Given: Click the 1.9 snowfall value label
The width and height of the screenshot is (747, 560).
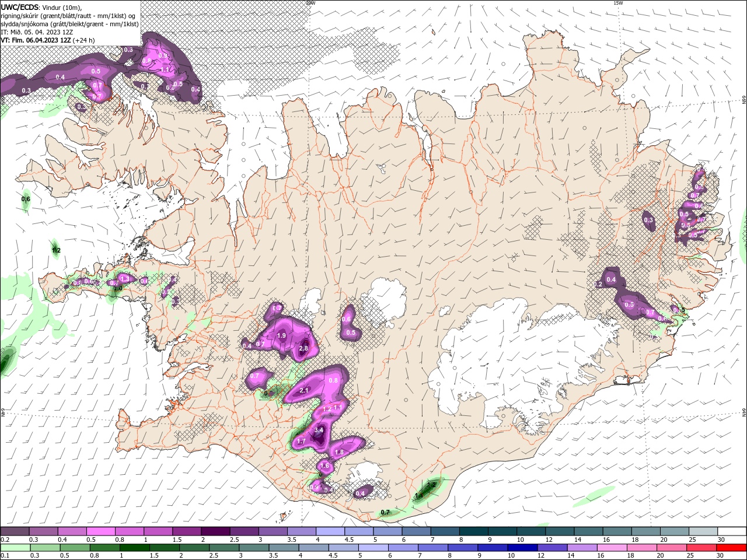Looking at the screenshot, I should (x=281, y=335).
